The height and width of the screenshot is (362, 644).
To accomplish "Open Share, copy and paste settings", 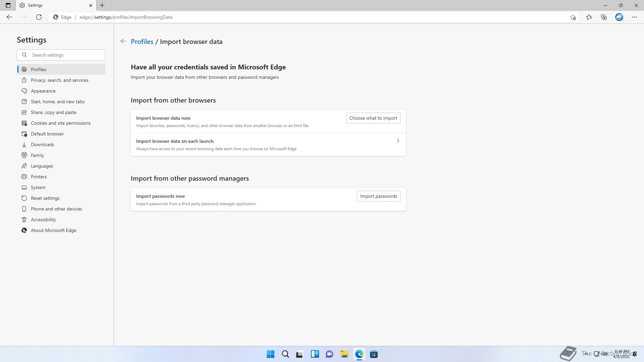I will coord(61,112).
